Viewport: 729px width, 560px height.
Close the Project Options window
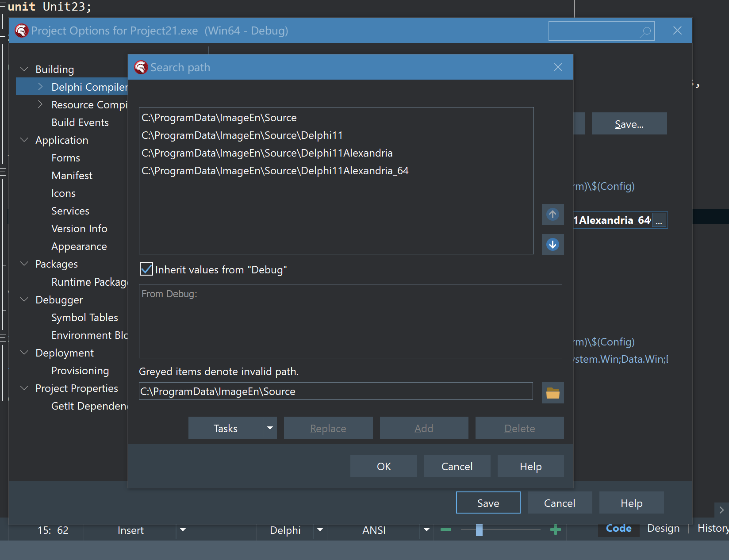click(x=677, y=31)
